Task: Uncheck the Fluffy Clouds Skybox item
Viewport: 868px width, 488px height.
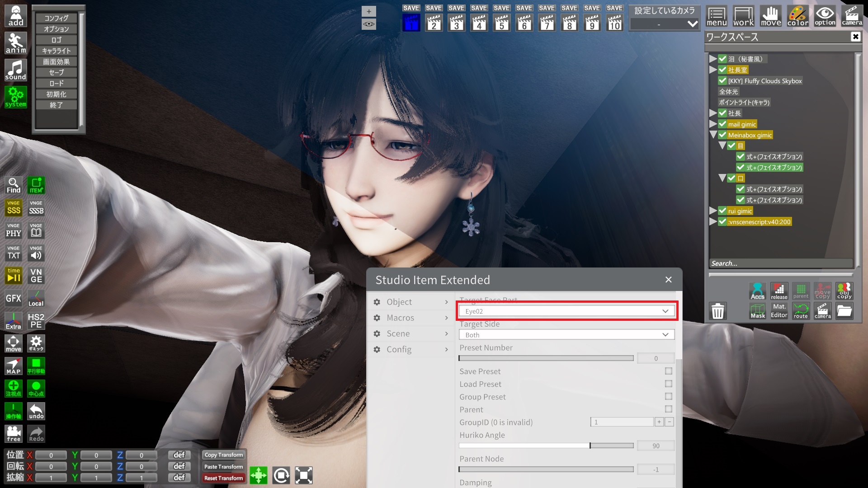Action: 722,80
